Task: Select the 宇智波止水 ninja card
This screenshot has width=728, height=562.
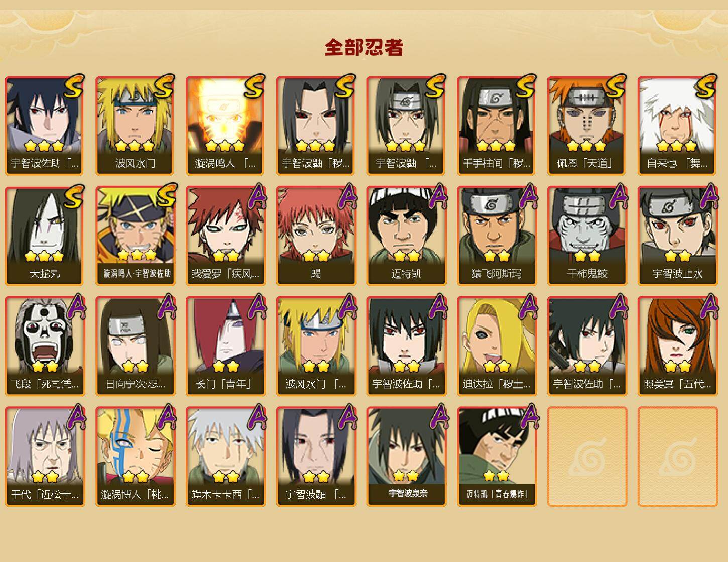Action: (677, 236)
